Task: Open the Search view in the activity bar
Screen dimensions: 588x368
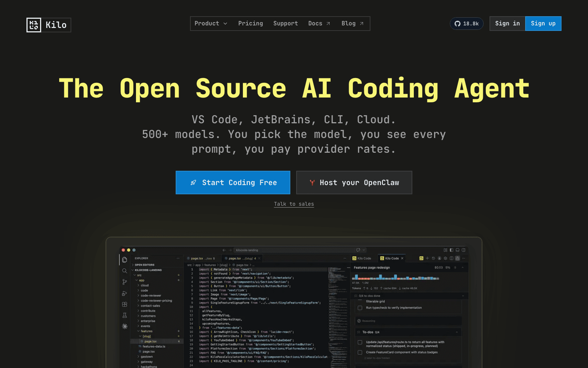Action: (125, 271)
